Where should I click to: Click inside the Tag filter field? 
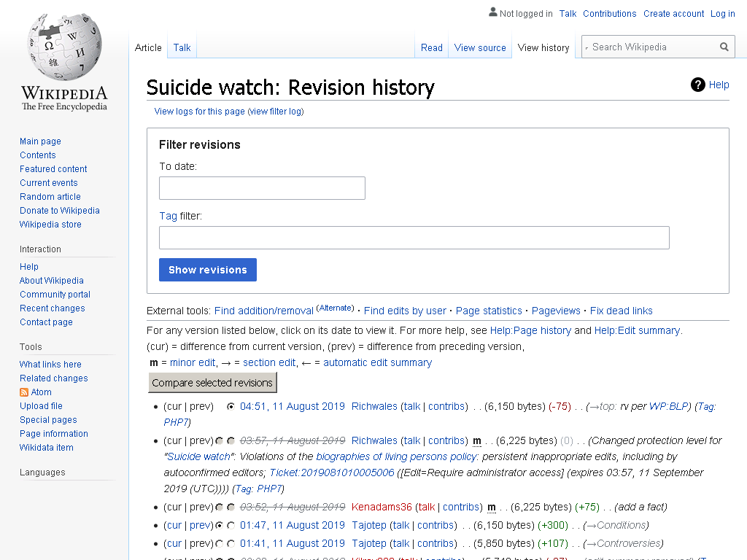[x=414, y=238]
